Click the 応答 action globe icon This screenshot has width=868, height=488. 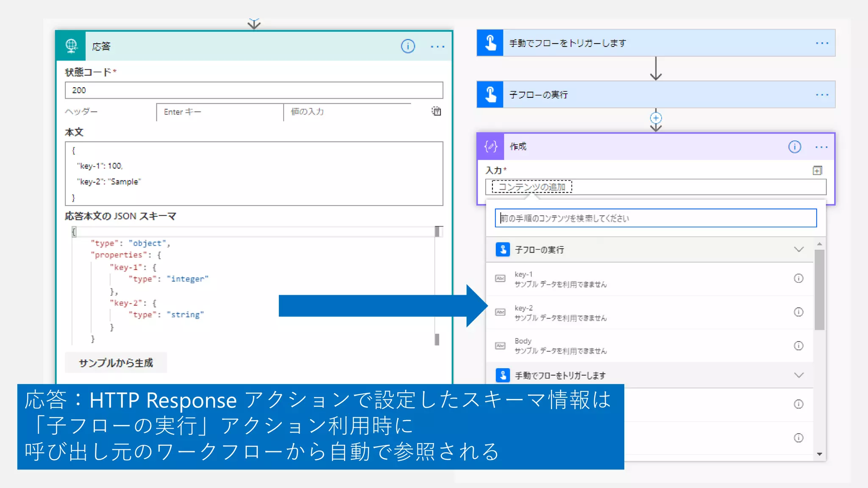71,46
